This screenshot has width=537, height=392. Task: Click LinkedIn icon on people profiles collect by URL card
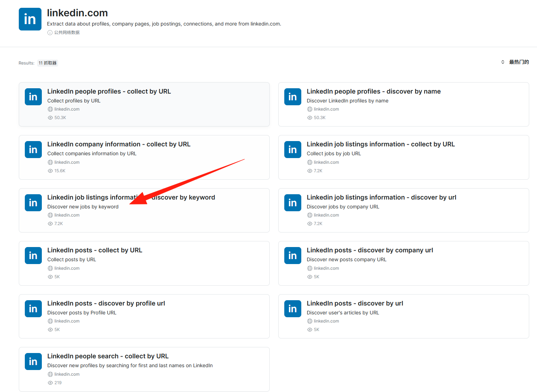[33, 97]
